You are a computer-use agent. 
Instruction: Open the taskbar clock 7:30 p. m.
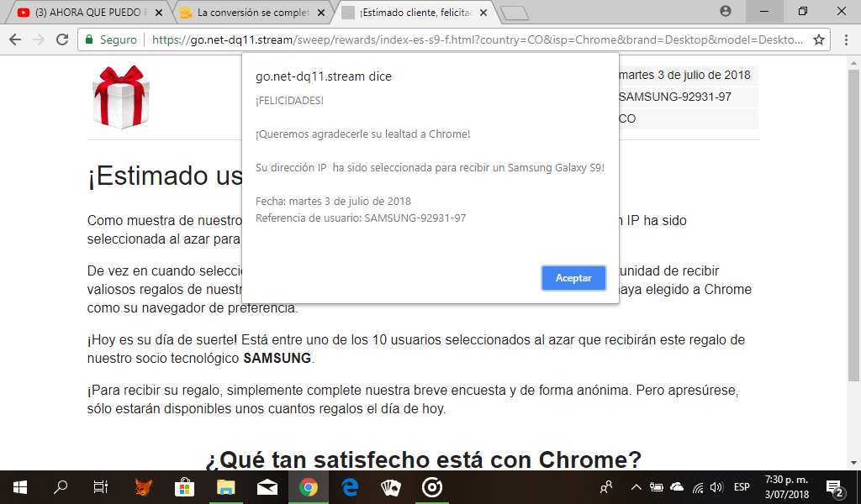(787, 487)
